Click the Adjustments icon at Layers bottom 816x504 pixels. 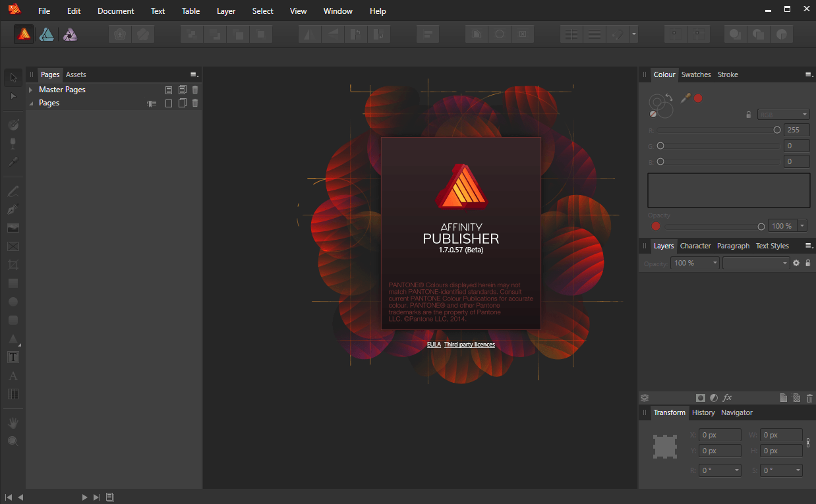point(714,398)
